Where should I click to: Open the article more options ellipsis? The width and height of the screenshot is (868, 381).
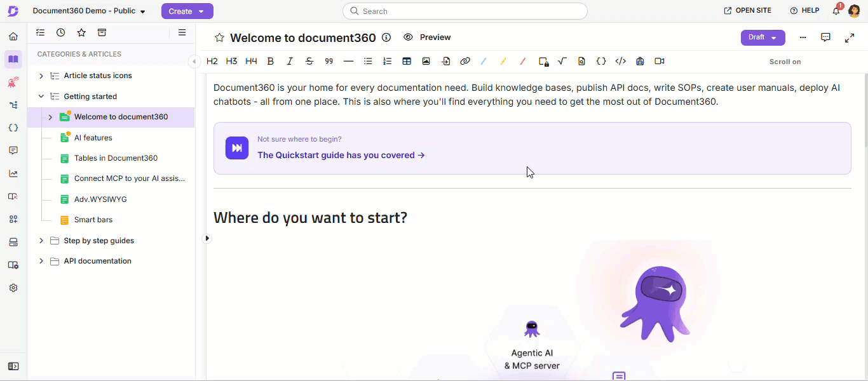click(x=803, y=37)
